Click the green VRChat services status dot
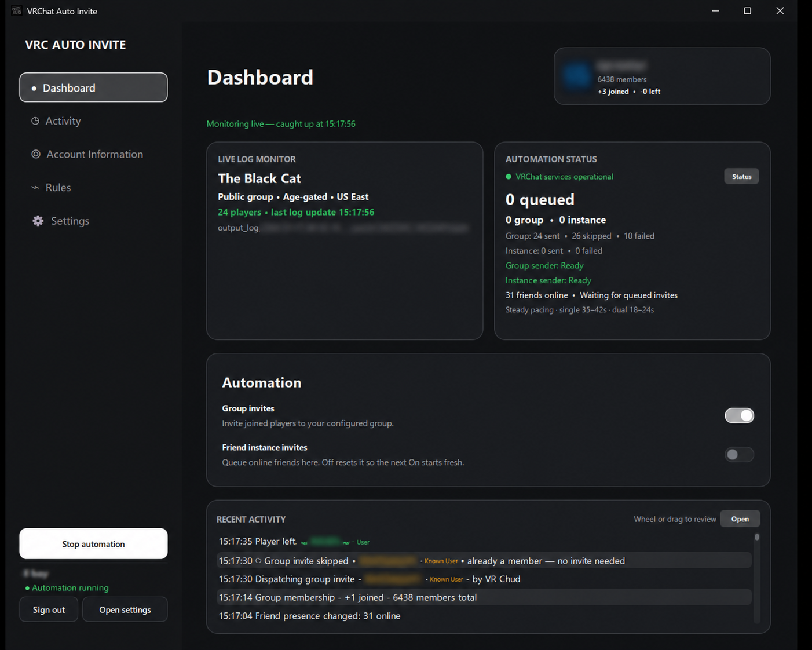Screen dimensions: 812x650 [509, 177]
